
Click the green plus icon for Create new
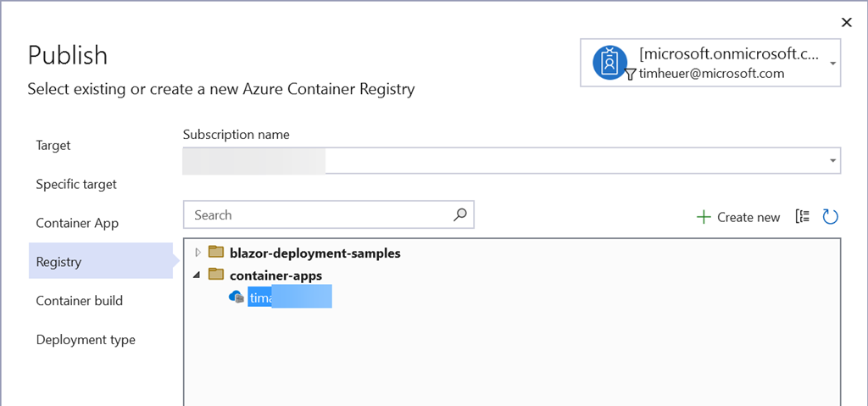pos(703,217)
